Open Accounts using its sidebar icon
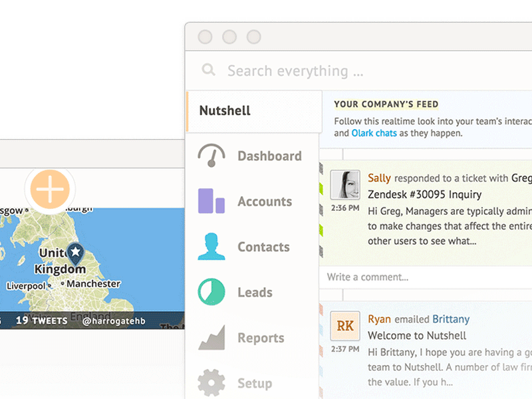 coord(211,201)
